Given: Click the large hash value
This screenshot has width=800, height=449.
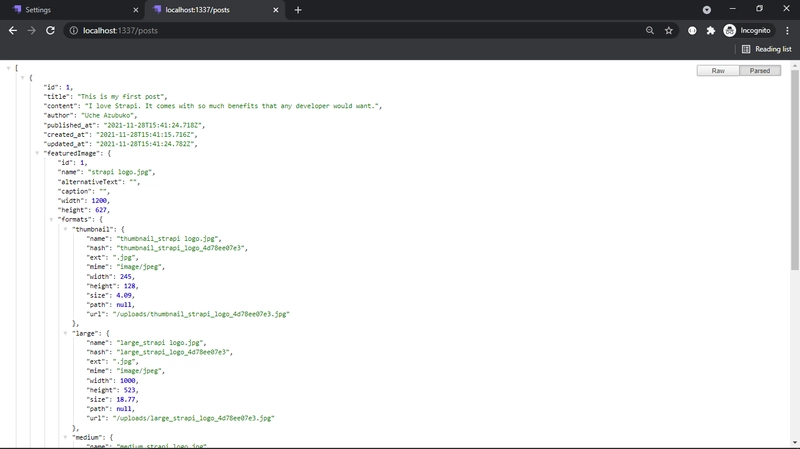Looking at the screenshot, I should click(x=172, y=352).
